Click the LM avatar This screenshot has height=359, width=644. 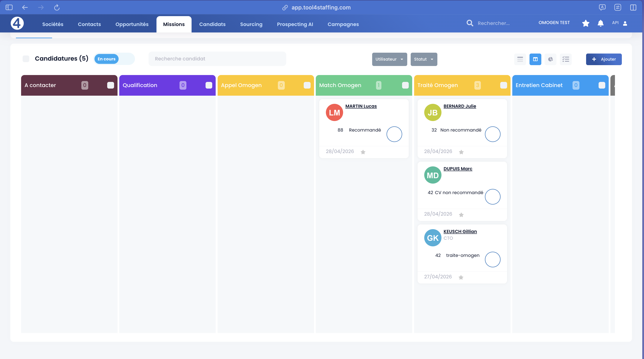pos(334,113)
